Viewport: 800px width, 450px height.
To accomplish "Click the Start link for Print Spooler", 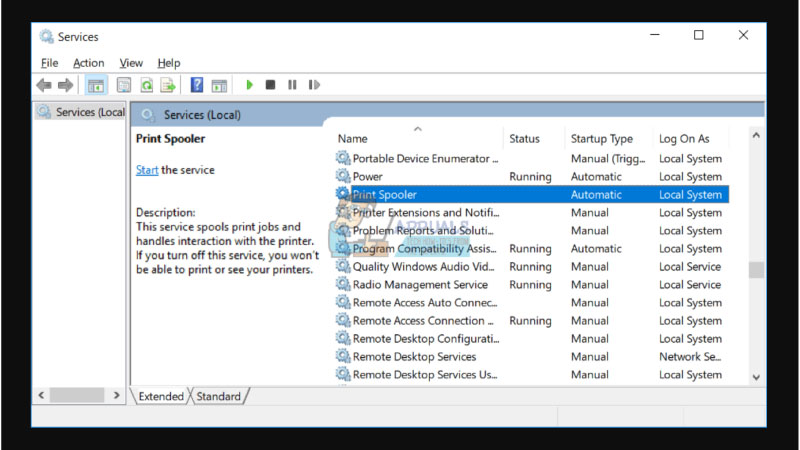I will pos(147,170).
